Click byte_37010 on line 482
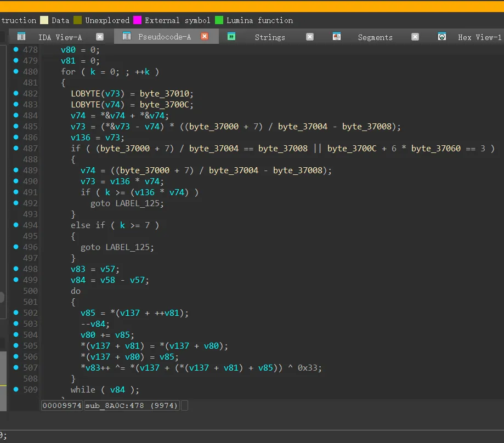504x443 pixels. [x=164, y=94]
